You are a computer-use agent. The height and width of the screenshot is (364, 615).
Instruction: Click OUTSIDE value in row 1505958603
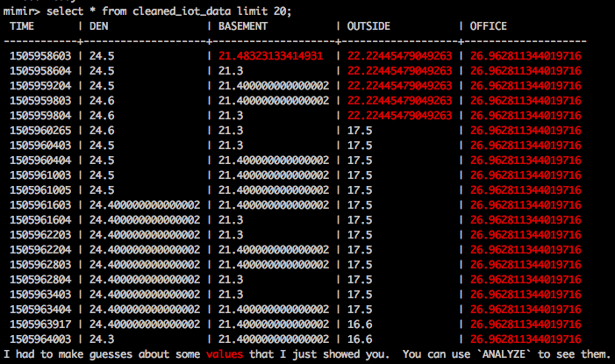[399, 56]
